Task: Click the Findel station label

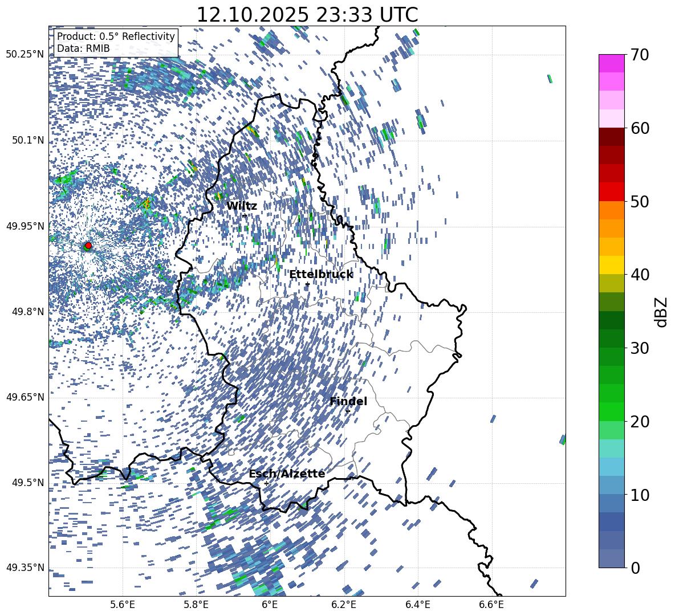Action: click(348, 401)
